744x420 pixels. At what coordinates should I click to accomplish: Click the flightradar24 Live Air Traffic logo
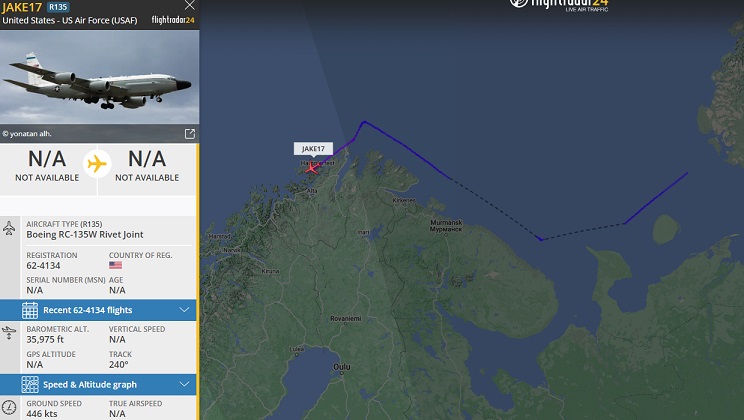point(560,5)
